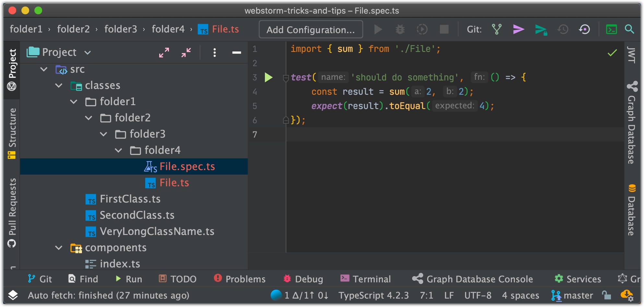Open the Problems tool window
644x307 pixels.
click(x=240, y=279)
